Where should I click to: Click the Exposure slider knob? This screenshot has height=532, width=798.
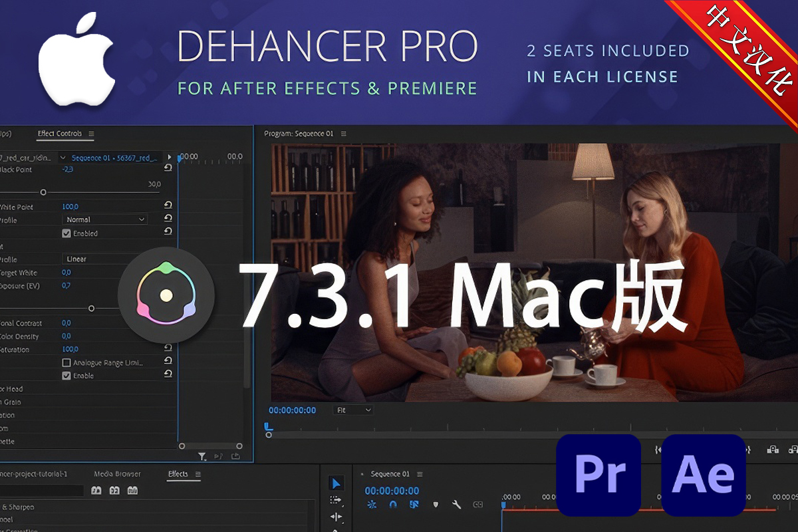click(91, 309)
